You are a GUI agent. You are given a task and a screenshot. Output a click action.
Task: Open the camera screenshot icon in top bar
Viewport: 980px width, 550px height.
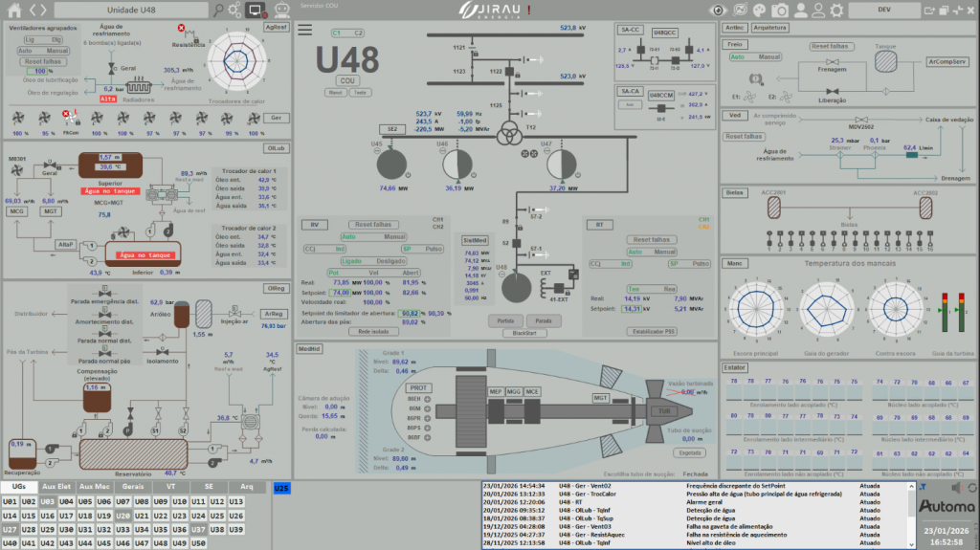(780, 10)
